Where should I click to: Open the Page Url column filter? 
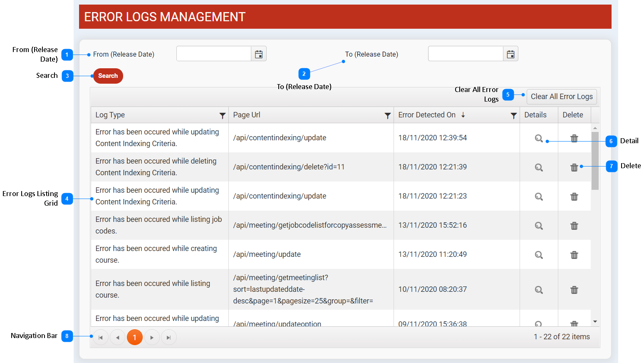click(388, 115)
